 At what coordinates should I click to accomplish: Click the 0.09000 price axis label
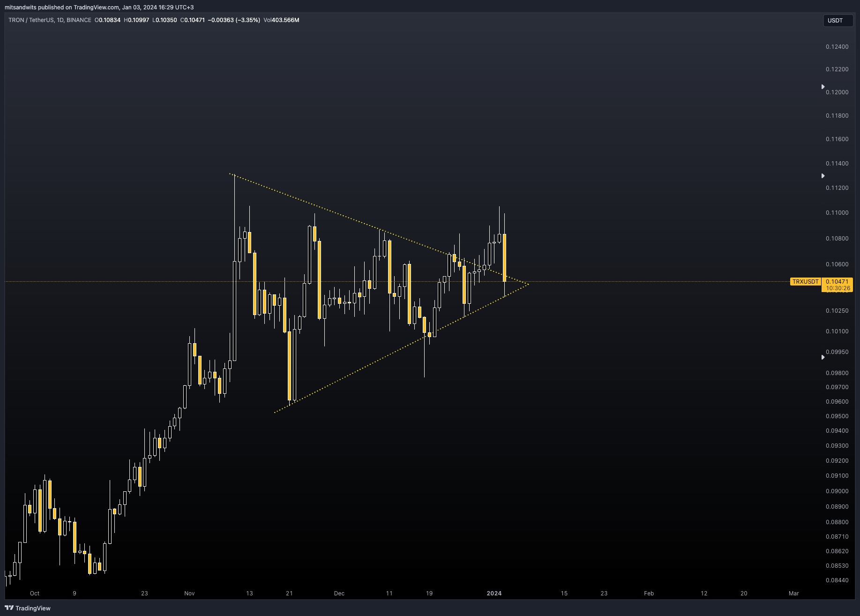point(837,491)
